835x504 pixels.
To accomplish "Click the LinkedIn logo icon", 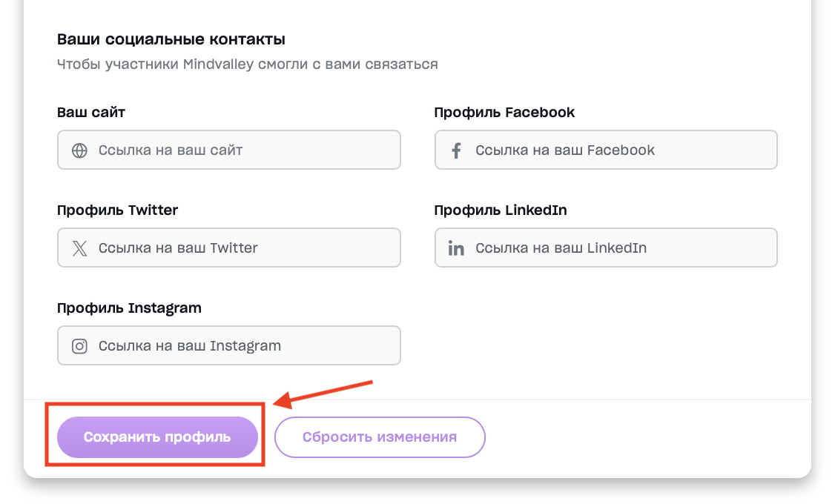I will [x=457, y=248].
